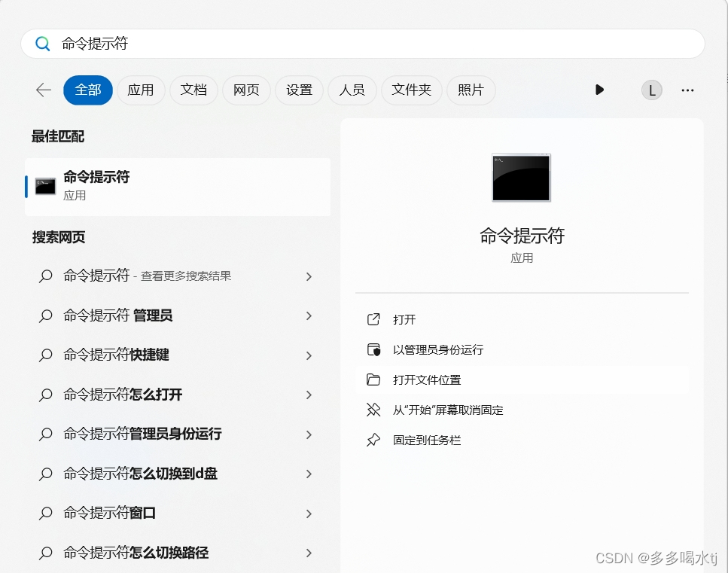Click 打开 to launch Command Prompt
This screenshot has width=728, height=573.
click(522, 319)
